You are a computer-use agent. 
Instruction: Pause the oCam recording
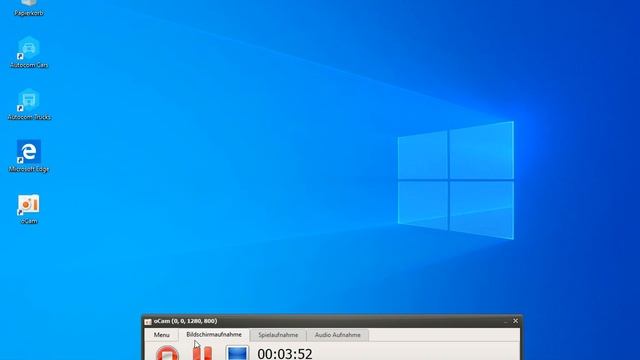(x=202, y=353)
